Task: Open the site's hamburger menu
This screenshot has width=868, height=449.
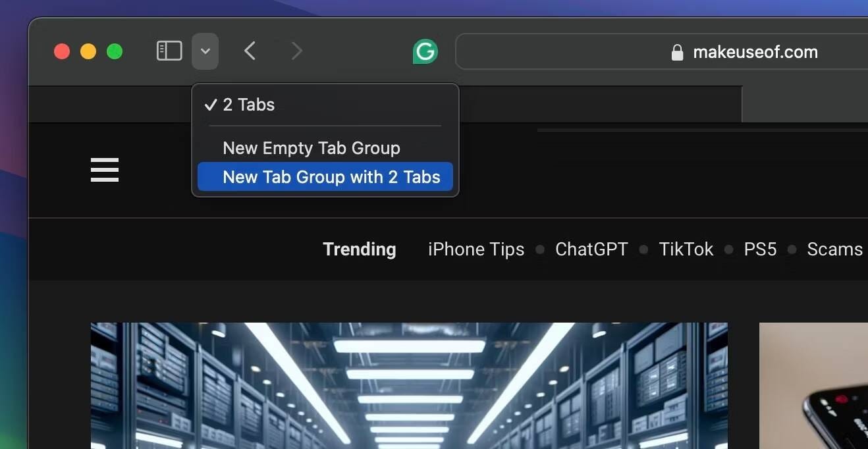Action: [104, 170]
